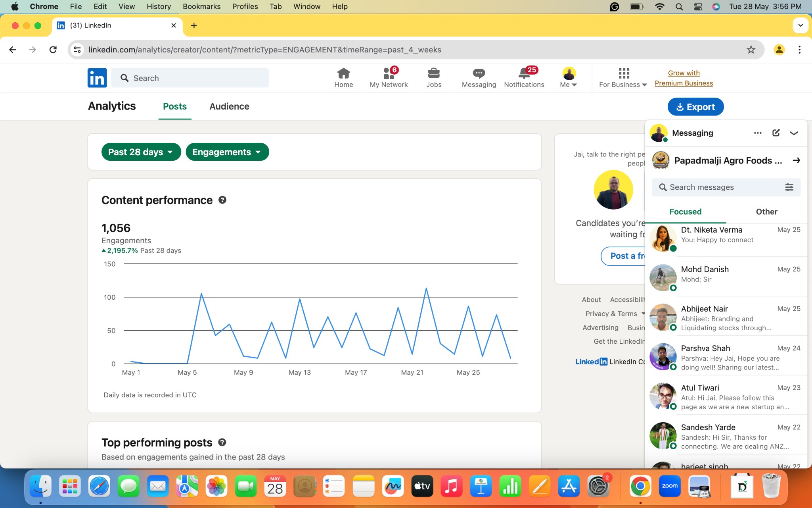The height and width of the screenshot is (508, 812).
Task: Click Post a free job button
Action: 623,256
